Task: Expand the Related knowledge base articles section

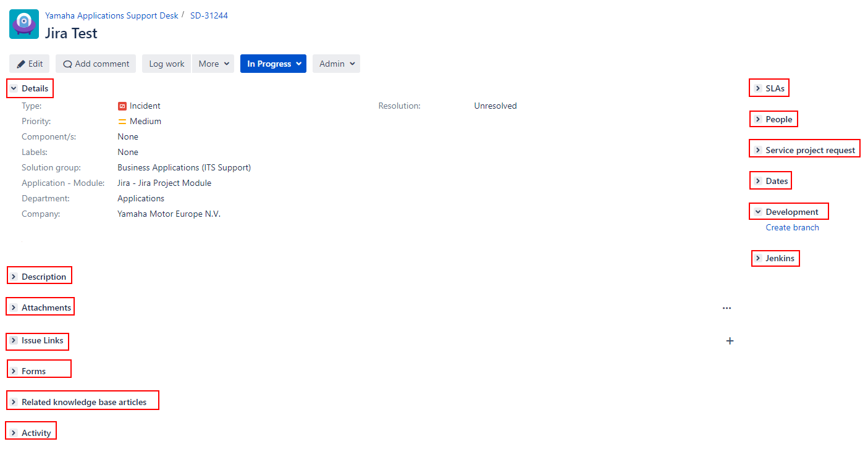Action: pyautogui.click(x=14, y=402)
